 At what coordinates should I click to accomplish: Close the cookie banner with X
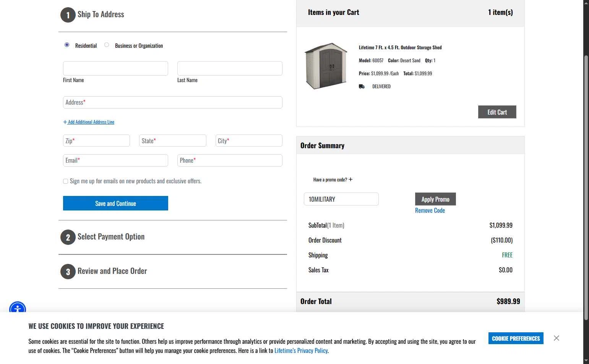pos(557,338)
